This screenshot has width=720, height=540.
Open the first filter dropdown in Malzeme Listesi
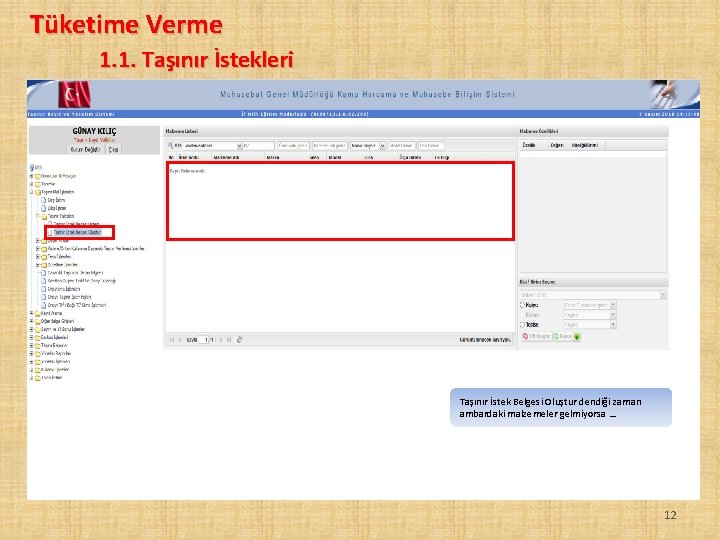click(x=239, y=146)
